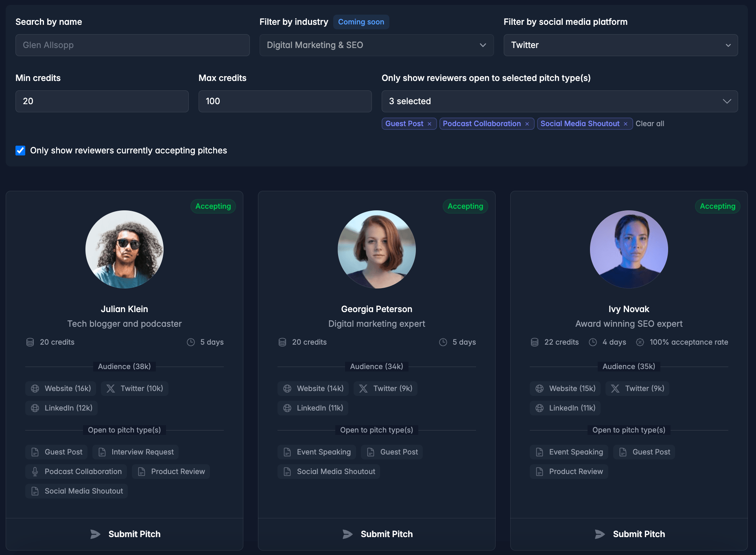Submit Pitch to Georgia Peterson
Image resolution: width=756 pixels, height=555 pixels.
point(377,534)
